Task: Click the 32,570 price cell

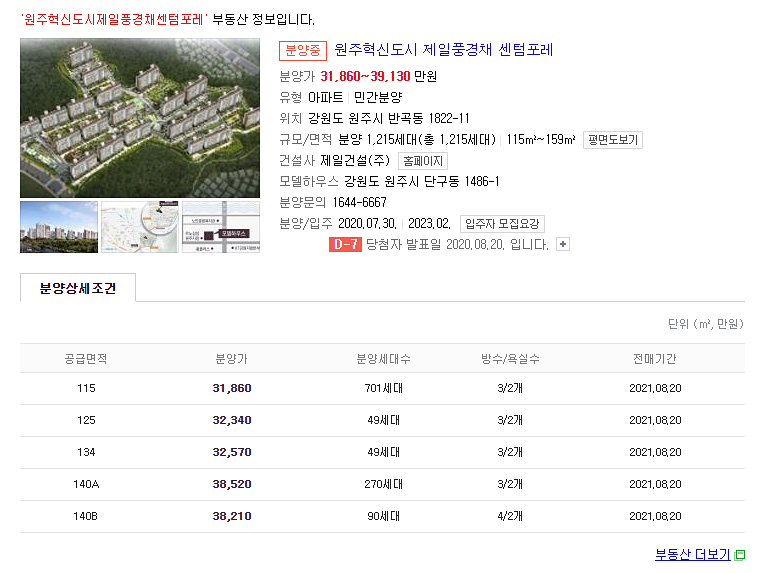Action: [232, 452]
